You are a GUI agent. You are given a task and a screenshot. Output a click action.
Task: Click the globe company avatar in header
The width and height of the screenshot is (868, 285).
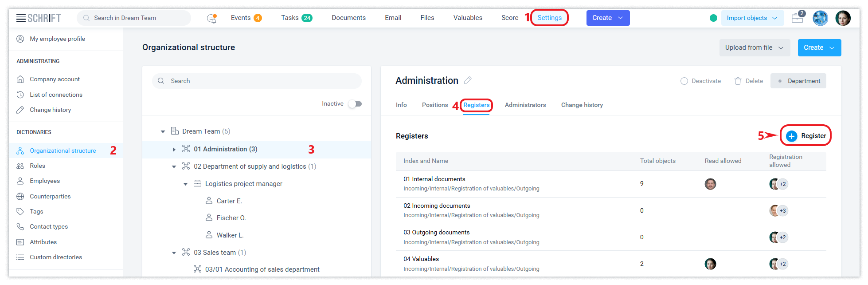pyautogui.click(x=820, y=18)
